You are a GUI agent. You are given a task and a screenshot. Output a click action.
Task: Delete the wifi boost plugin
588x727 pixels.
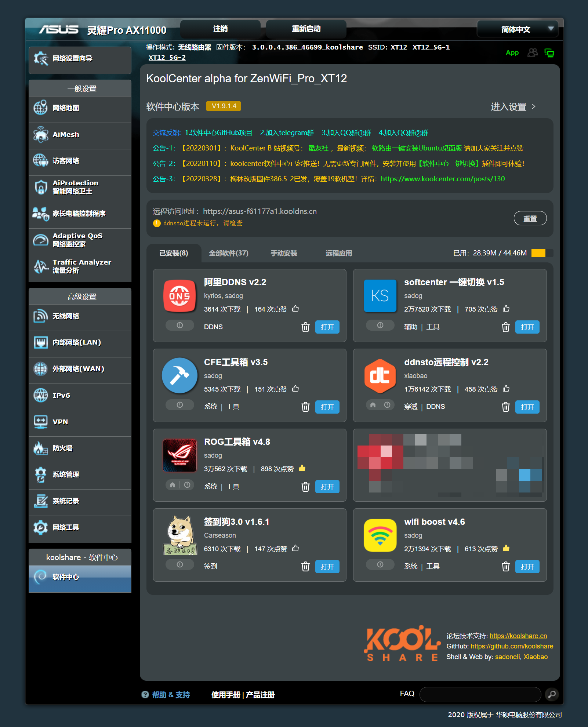tap(505, 567)
